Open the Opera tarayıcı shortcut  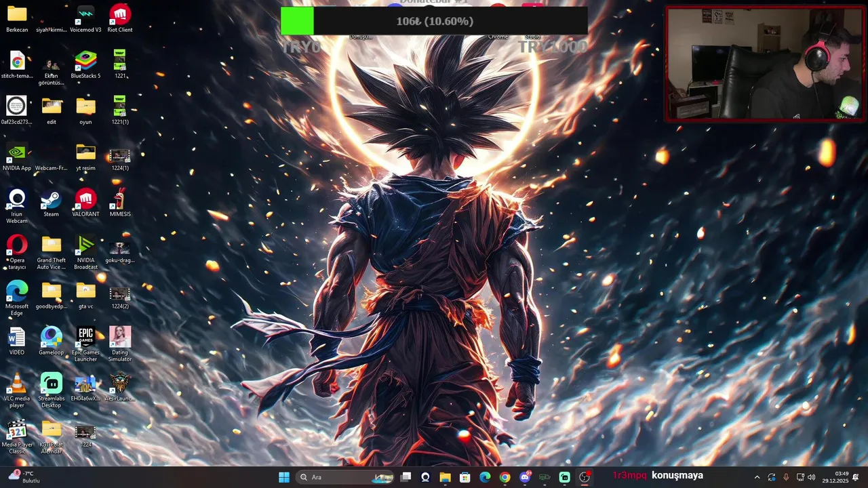pos(17,252)
